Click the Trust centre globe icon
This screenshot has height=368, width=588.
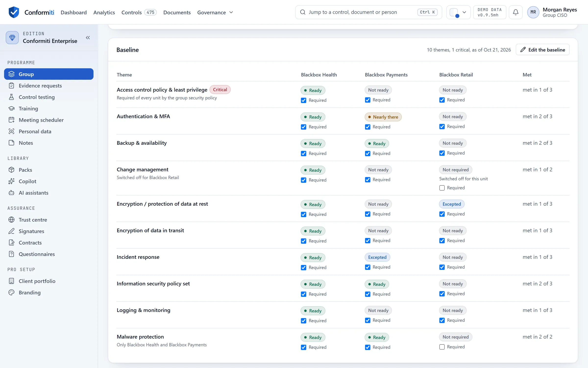[12, 220]
